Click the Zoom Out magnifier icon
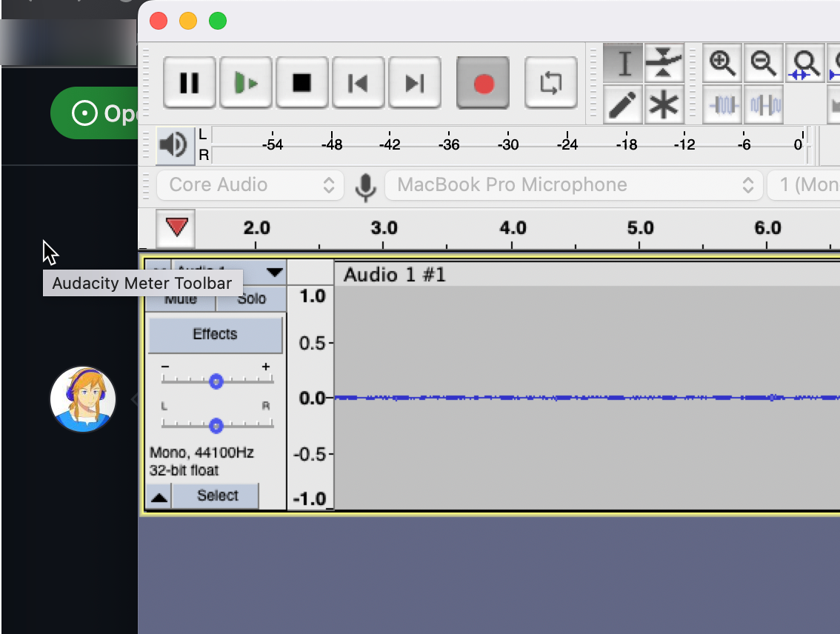Image resolution: width=840 pixels, height=634 pixels. coord(764,64)
